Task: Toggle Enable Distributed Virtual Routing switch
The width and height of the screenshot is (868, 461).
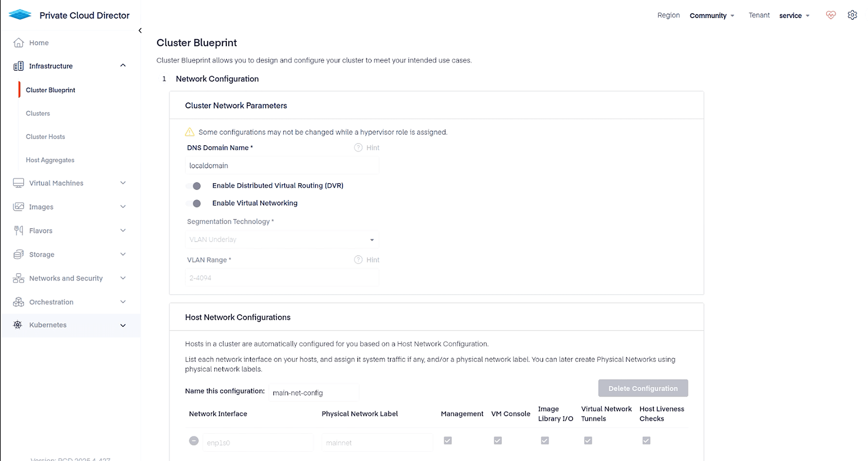Action: (194, 186)
